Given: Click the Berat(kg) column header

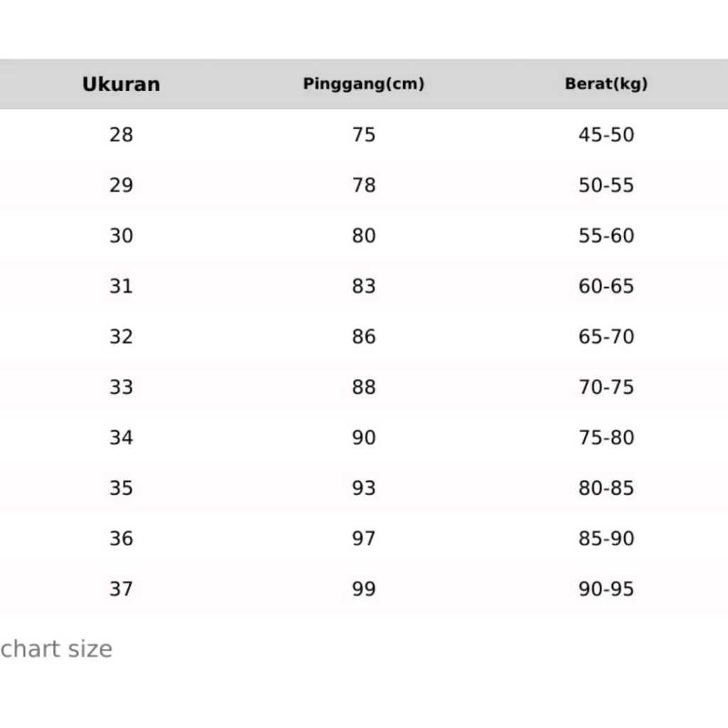Looking at the screenshot, I should coord(606,84).
